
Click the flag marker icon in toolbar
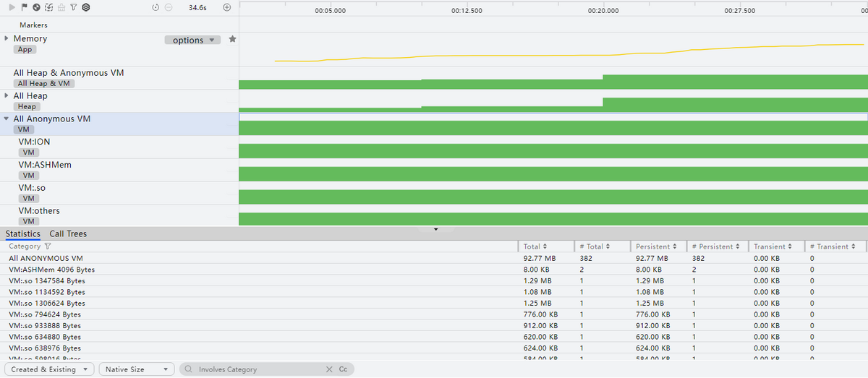click(25, 7)
